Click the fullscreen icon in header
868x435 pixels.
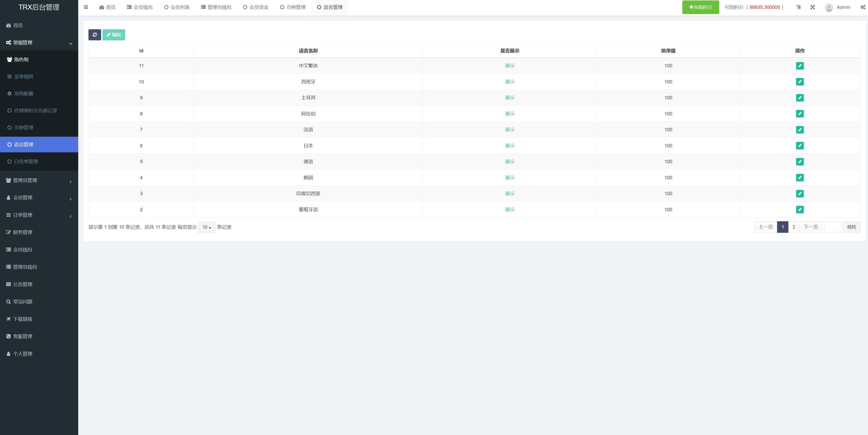point(812,7)
